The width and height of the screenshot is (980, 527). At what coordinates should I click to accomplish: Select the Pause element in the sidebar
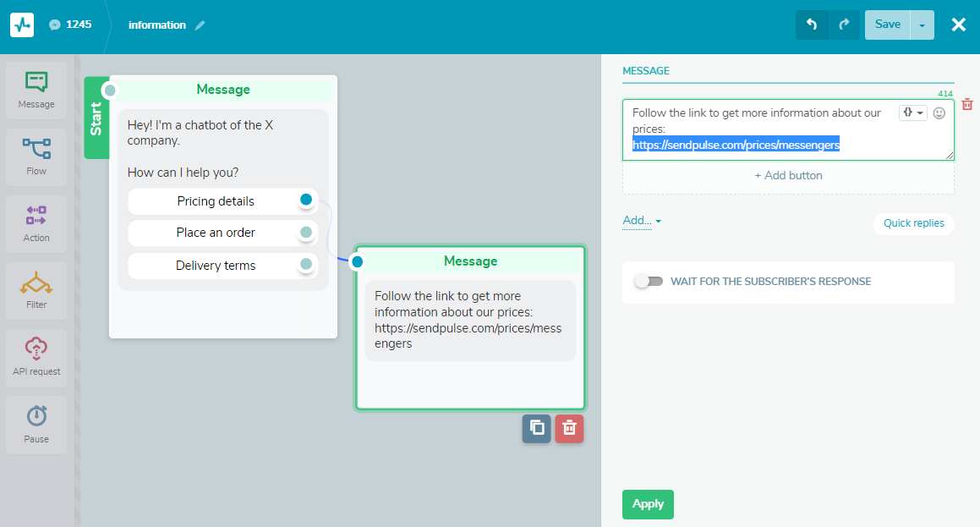pyautogui.click(x=36, y=423)
